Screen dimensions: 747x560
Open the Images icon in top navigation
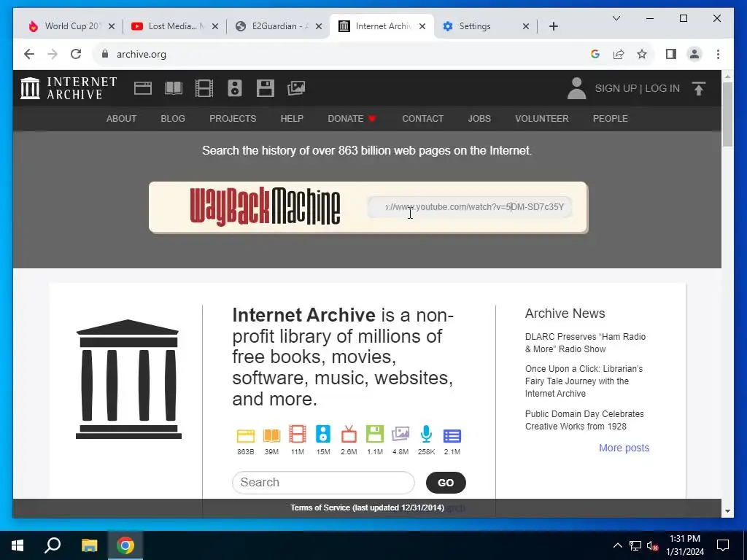coord(296,88)
